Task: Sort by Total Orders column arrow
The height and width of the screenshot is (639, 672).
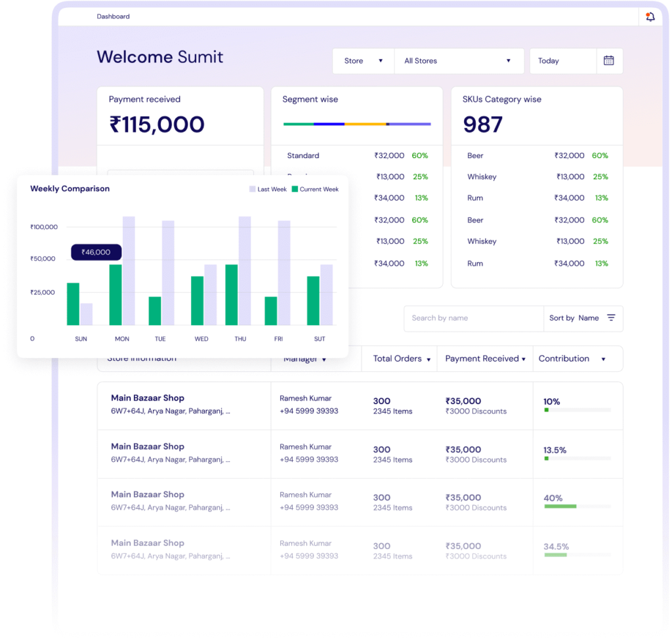Action: click(429, 360)
